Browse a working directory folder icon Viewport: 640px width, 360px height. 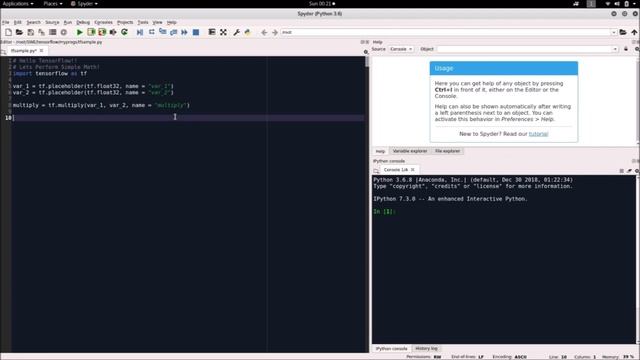623,32
